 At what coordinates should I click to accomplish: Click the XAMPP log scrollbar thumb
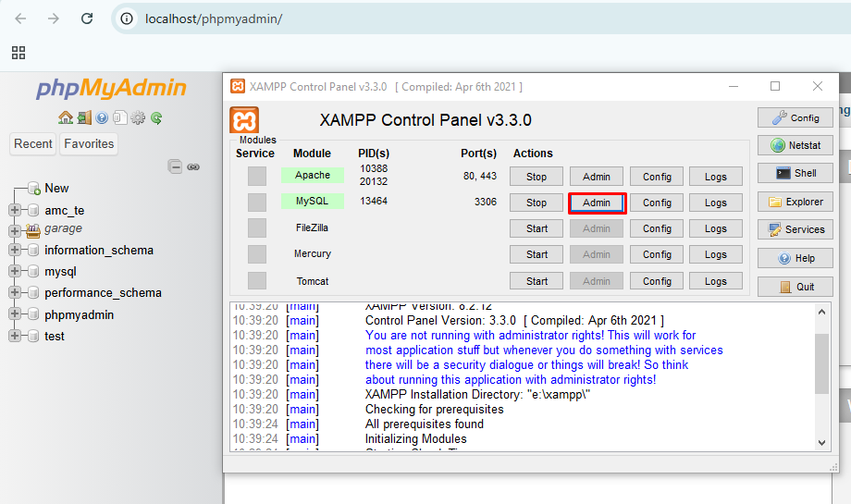click(x=821, y=363)
